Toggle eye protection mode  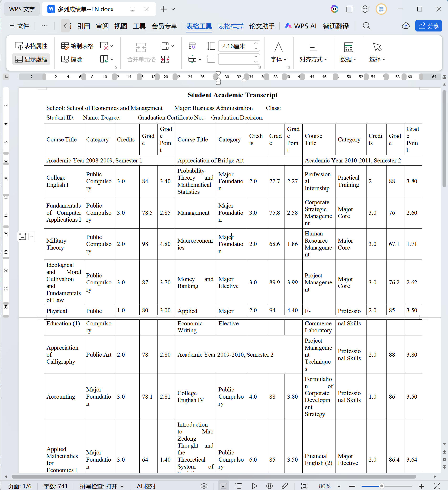coord(204,486)
